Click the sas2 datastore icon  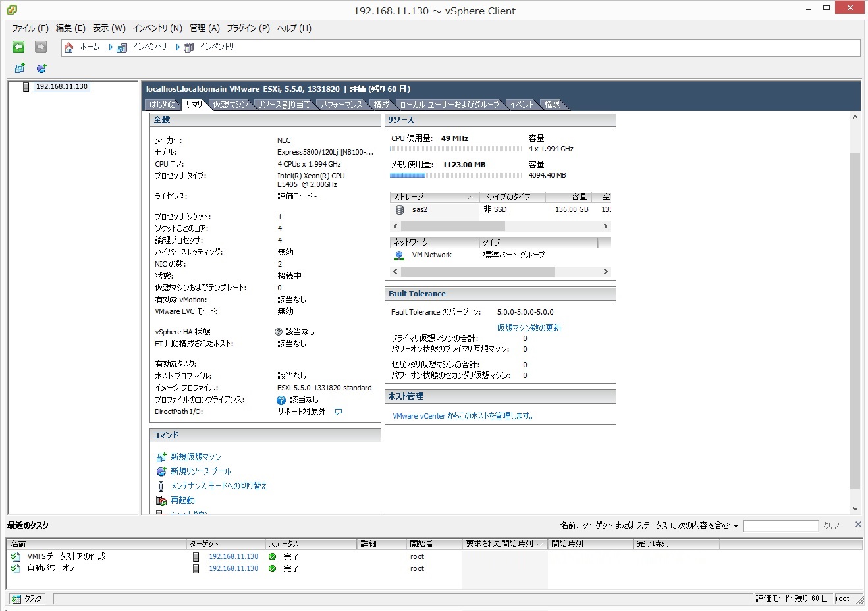point(399,210)
